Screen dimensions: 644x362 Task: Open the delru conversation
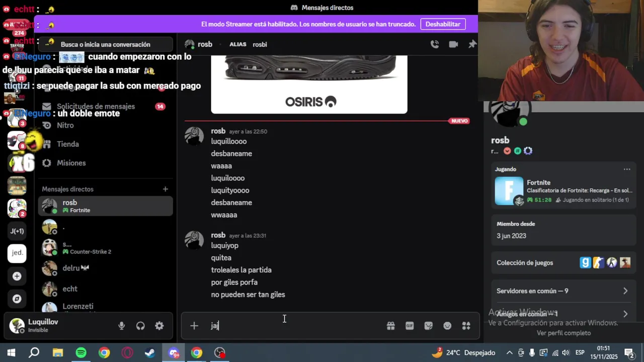pyautogui.click(x=105, y=268)
